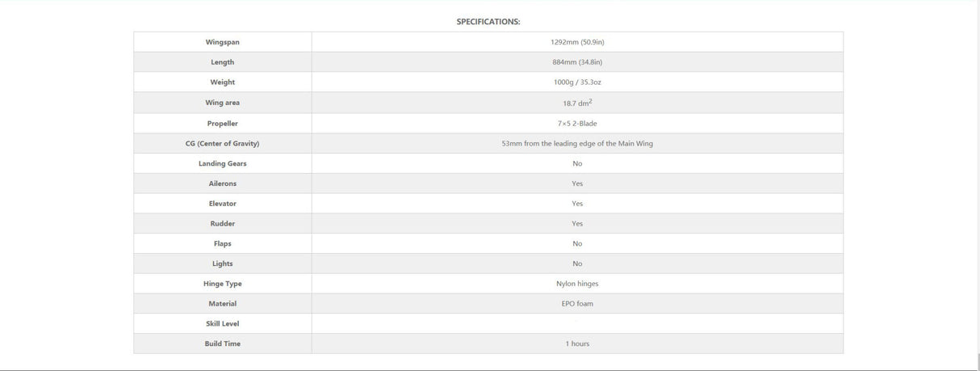Select the 18.7 dm² wing area value
The width and height of the screenshot is (980, 371).
click(x=577, y=103)
